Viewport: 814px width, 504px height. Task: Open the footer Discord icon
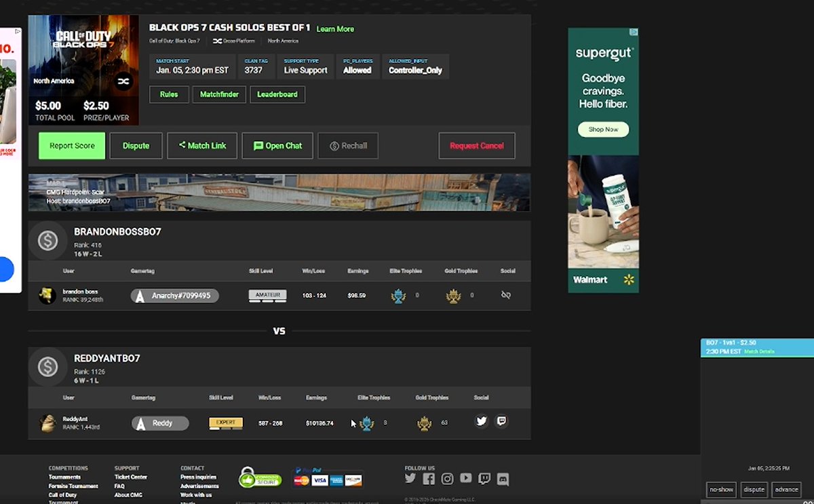[x=503, y=478]
